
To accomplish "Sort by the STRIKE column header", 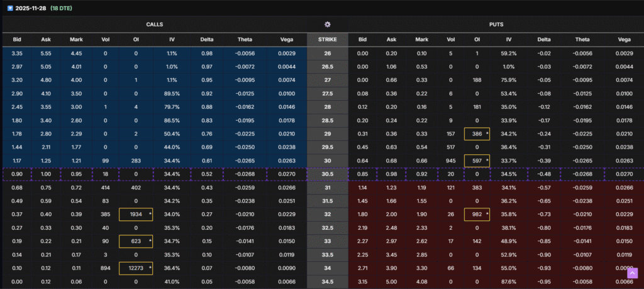I will click(327, 40).
